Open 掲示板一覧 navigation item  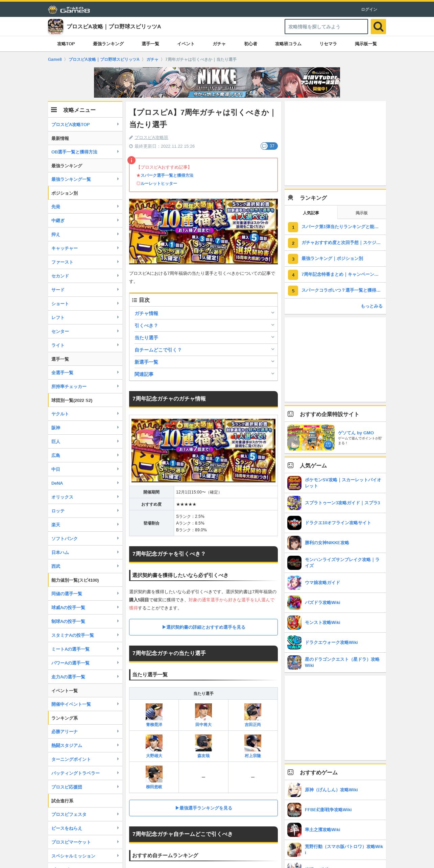pos(366,44)
